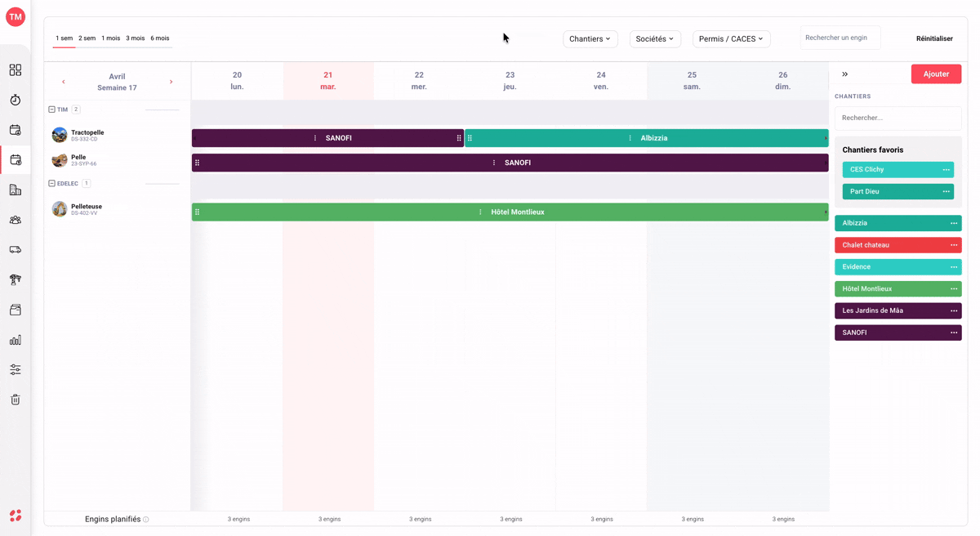
Task: Open options for Chalet chateau chantier
Action: click(953, 245)
